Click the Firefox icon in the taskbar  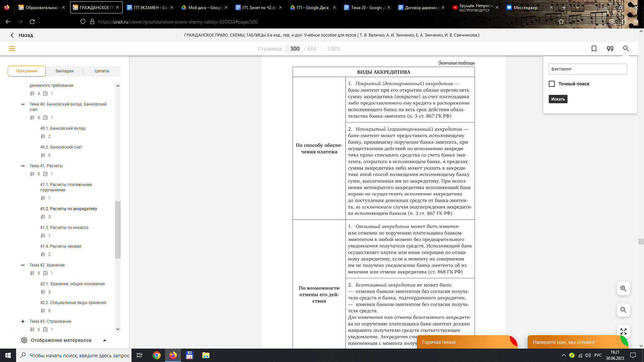pyautogui.click(x=173, y=355)
